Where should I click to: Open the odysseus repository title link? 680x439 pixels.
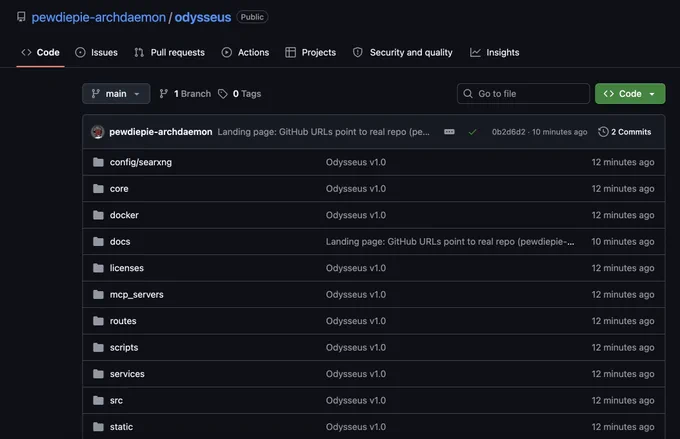point(203,17)
